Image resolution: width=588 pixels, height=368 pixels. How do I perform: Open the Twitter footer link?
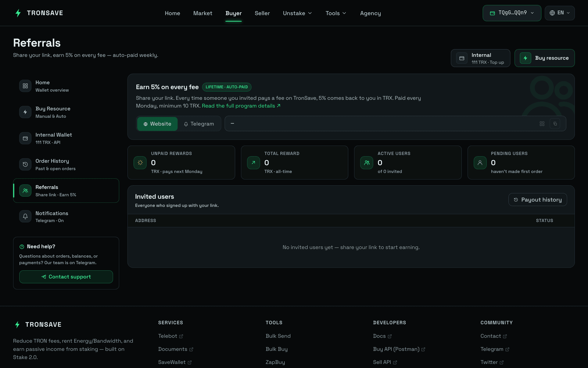[492, 362]
